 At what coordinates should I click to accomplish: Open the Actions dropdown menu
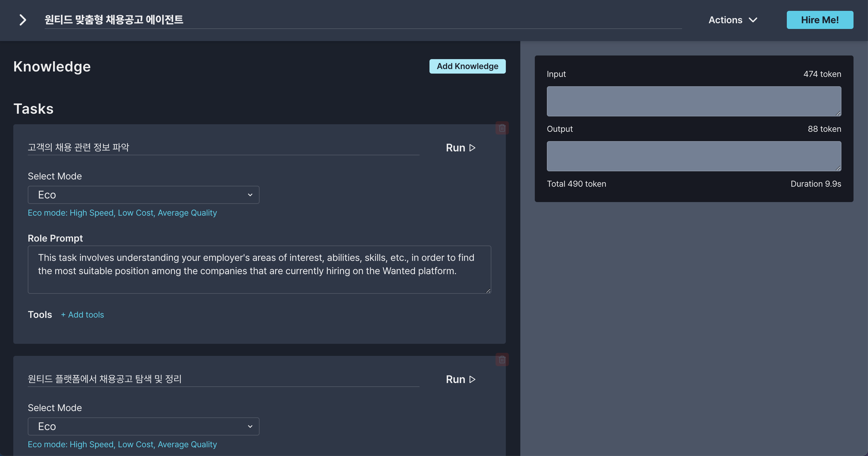732,20
